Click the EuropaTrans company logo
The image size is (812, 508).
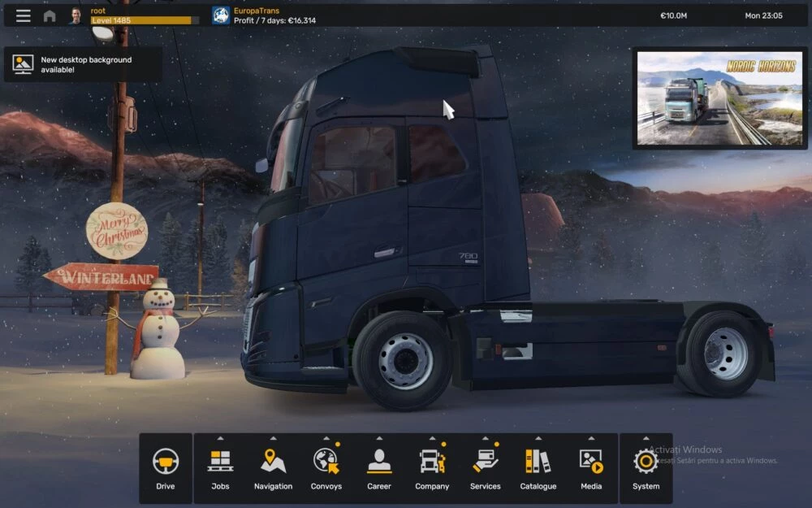(x=221, y=15)
